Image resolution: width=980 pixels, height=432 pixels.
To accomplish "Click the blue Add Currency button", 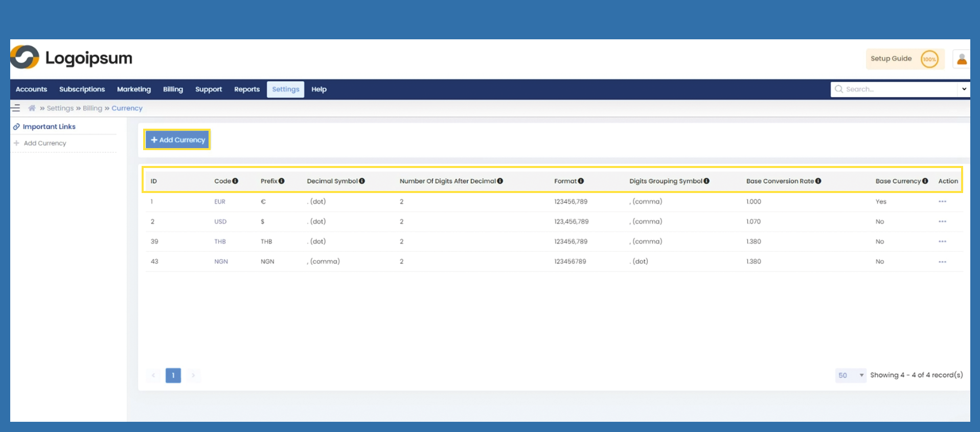I will point(177,140).
